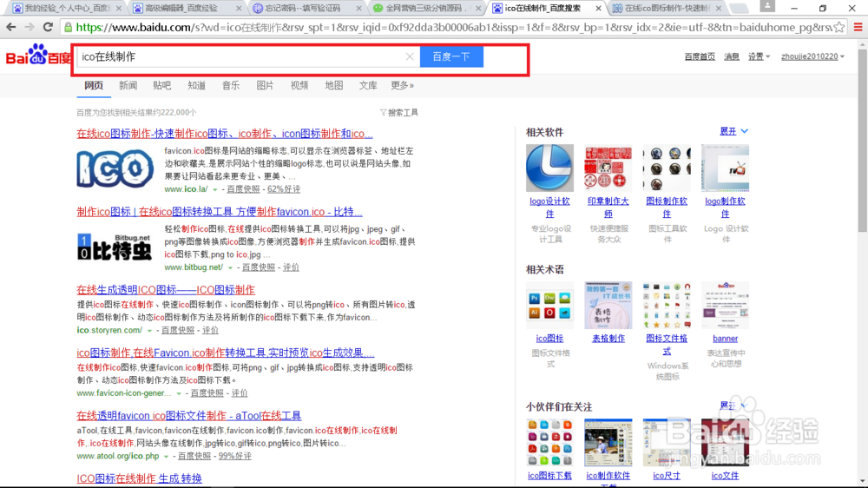Click the 百度首页 link
Screen dimensions: 868x488
pyautogui.click(x=700, y=56)
